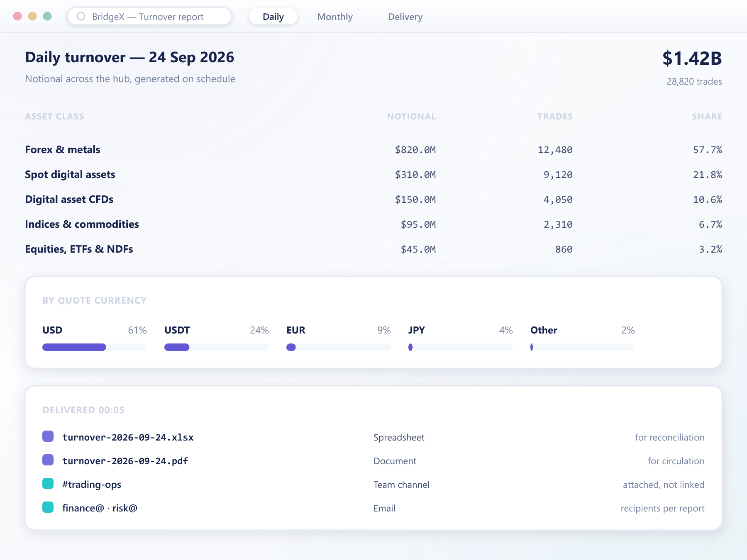Click the Daily turnover — 24 Sep 2026 title

tap(129, 57)
